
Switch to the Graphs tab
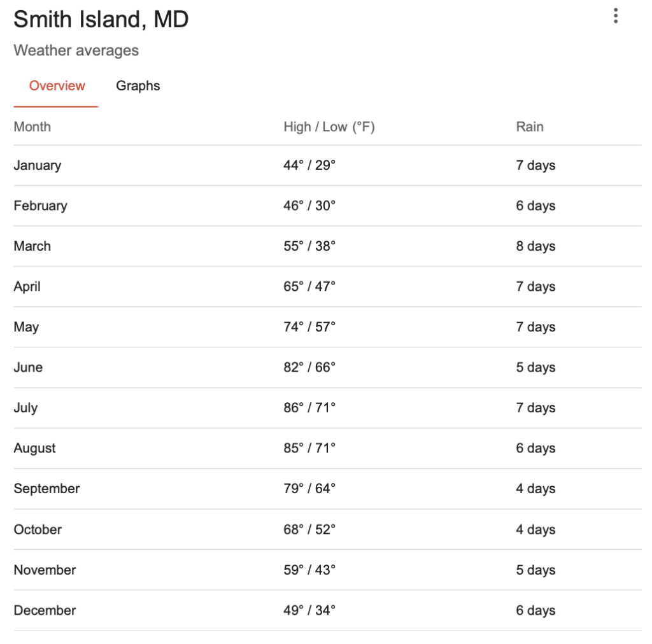coord(138,86)
